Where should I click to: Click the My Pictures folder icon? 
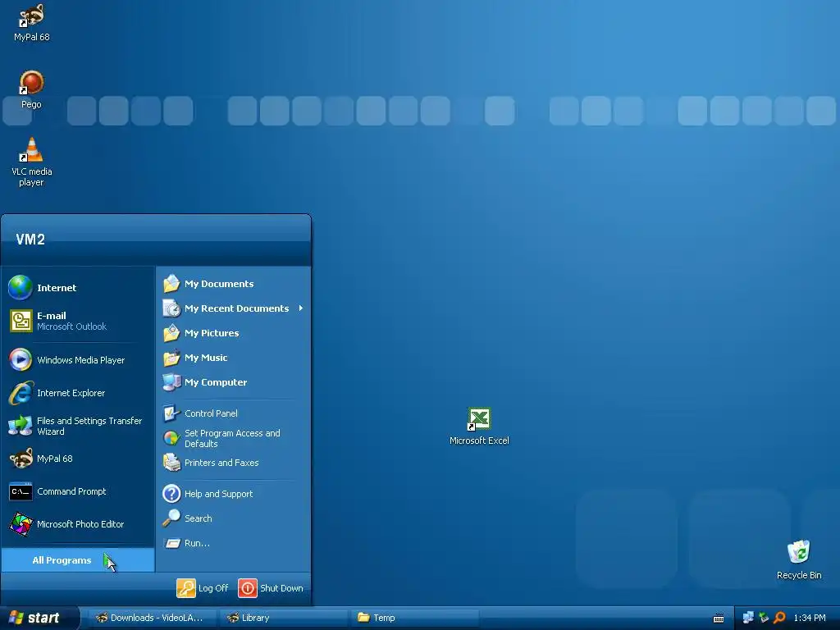(x=171, y=333)
